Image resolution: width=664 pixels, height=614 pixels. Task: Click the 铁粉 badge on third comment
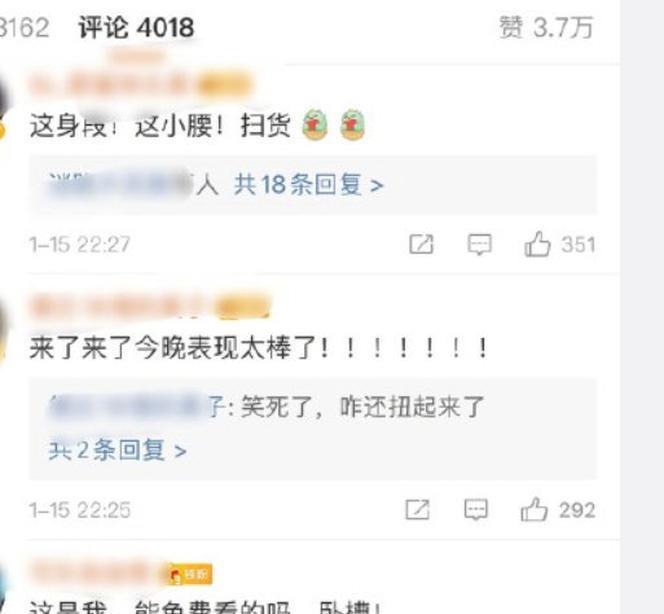[190, 574]
